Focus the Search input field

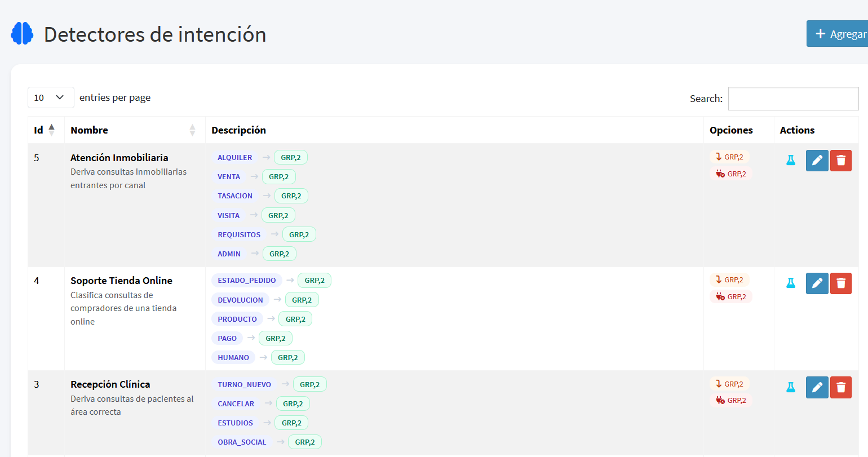(793, 99)
